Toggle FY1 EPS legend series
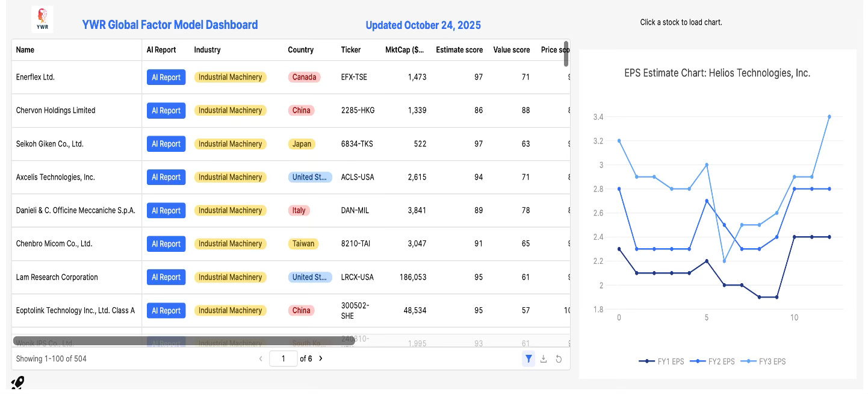 pos(661,361)
